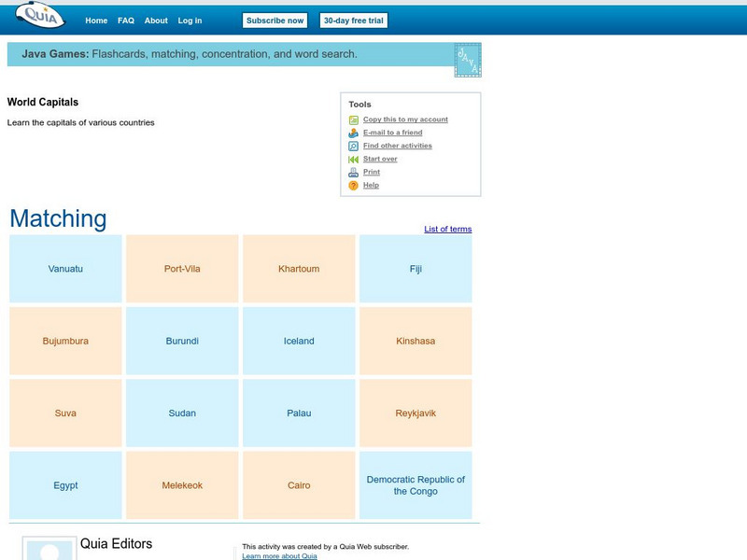
Task: Click the World Capitals title
Action: 43,102
